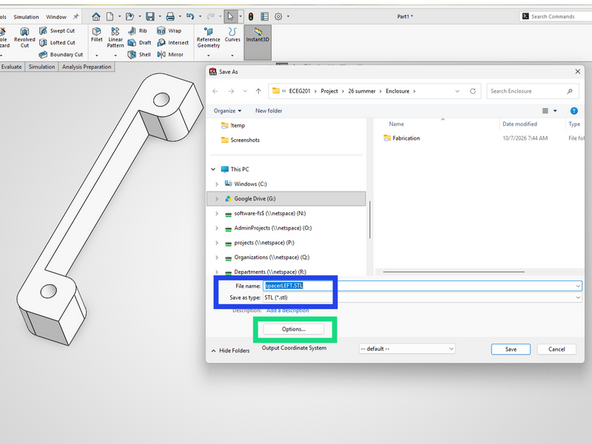This screenshot has height=444, width=592.
Task: Click the Home icon in the top toolbar
Action: click(x=96, y=17)
